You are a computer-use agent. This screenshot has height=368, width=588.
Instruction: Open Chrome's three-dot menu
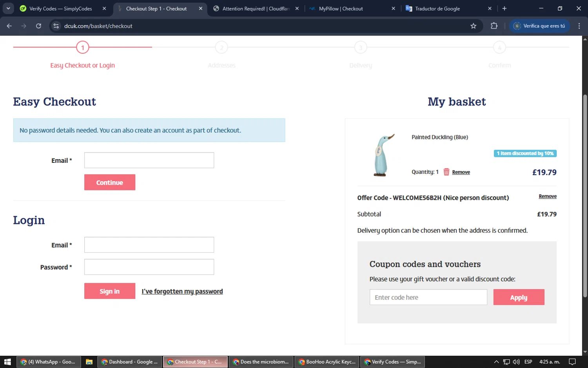[x=579, y=26]
